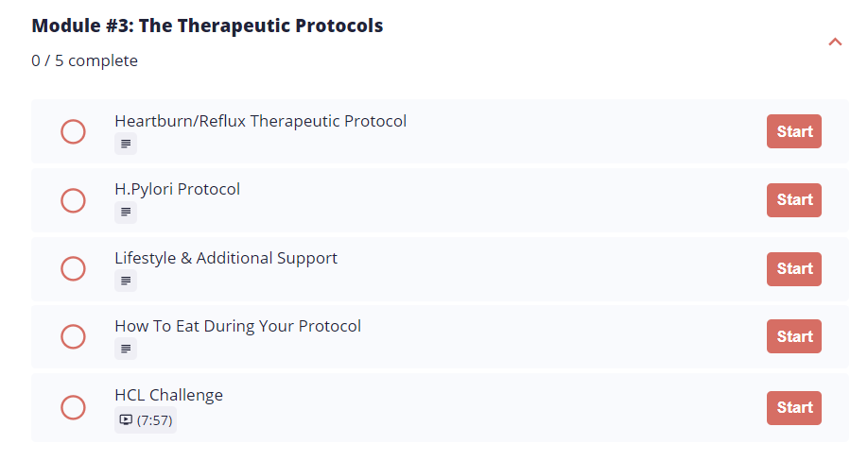Click text lesson icon under Lifestyle & Additional Support
This screenshot has width=868, height=461.
(x=126, y=281)
